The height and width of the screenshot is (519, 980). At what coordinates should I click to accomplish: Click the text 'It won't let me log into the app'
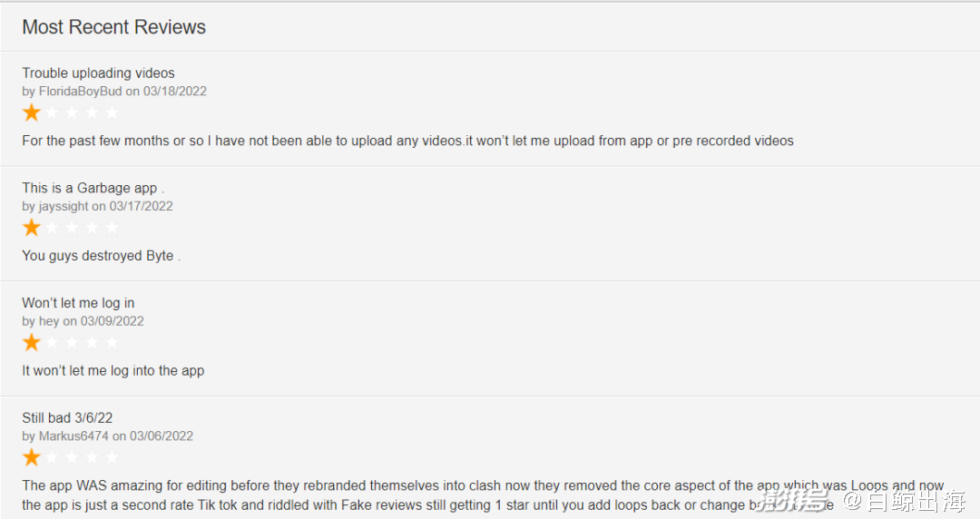click(x=113, y=371)
